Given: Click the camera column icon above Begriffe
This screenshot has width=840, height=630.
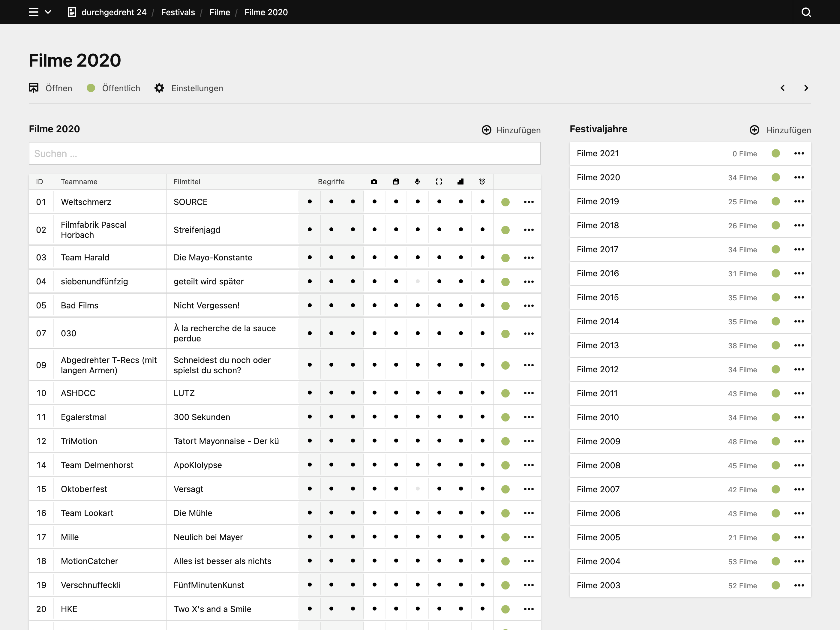Looking at the screenshot, I should [374, 181].
